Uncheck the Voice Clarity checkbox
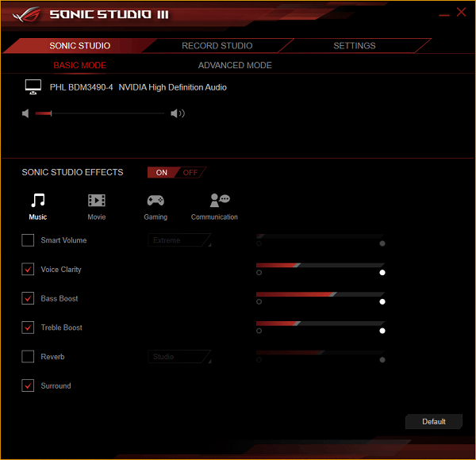The width and height of the screenshot is (476, 460). (28, 269)
